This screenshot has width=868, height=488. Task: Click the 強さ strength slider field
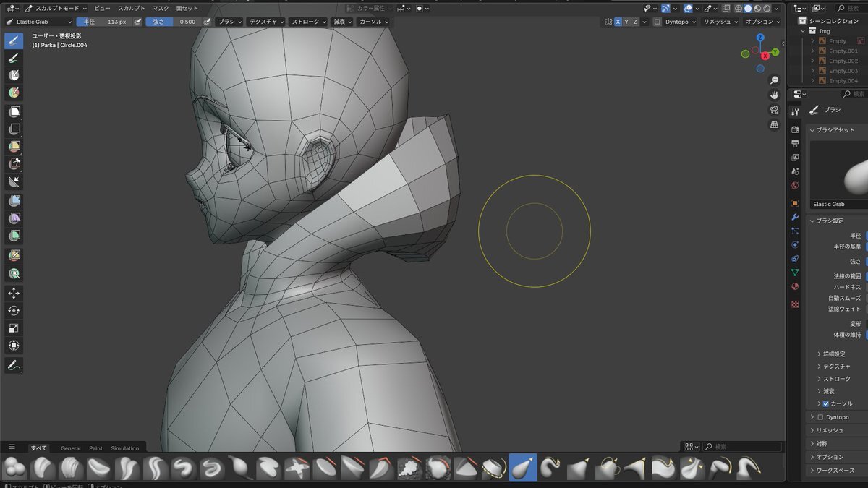tap(174, 22)
